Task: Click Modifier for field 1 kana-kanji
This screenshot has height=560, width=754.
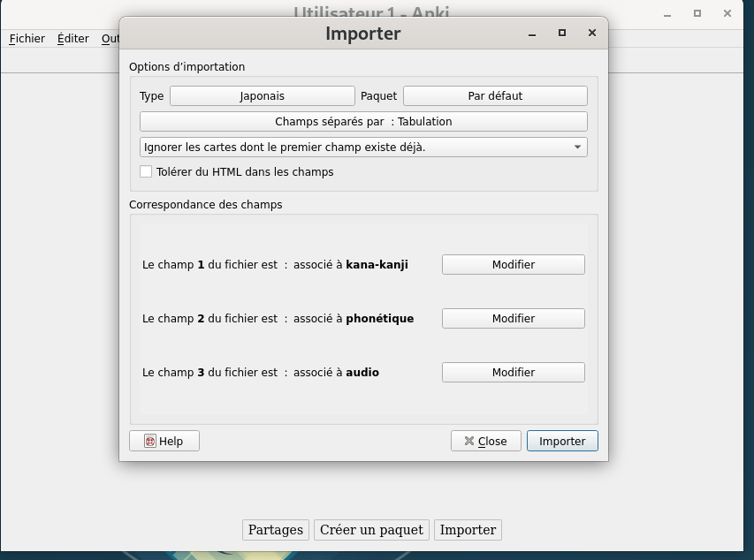Action: pyautogui.click(x=513, y=264)
